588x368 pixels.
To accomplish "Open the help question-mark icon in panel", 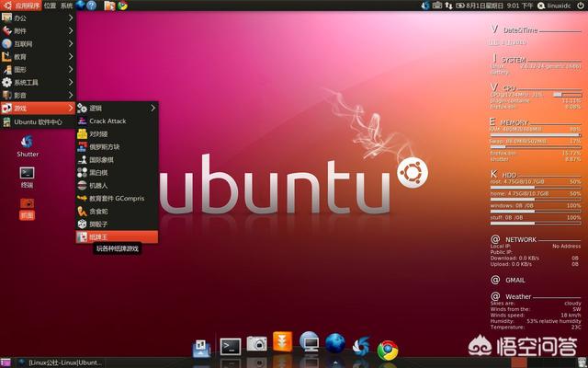I will tap(92, 6).
